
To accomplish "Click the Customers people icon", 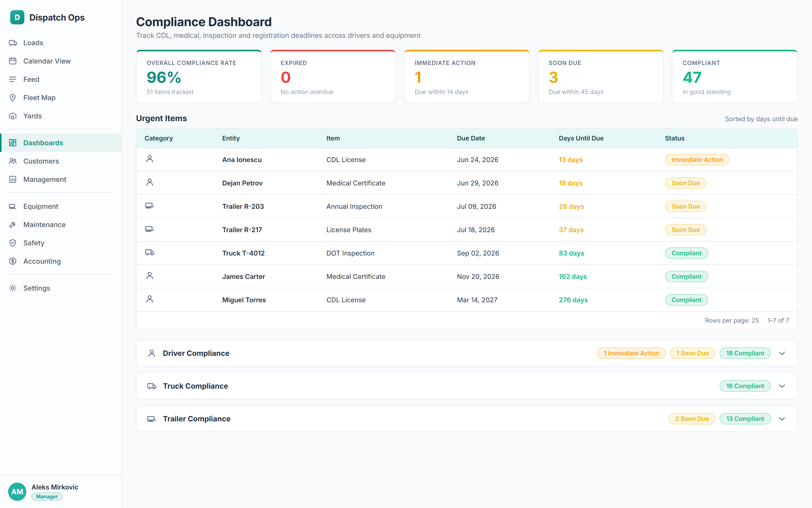I will (13, 161).
